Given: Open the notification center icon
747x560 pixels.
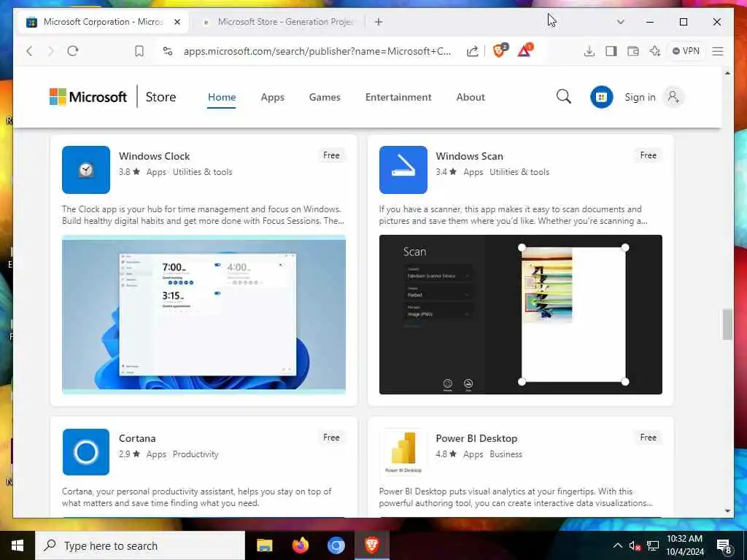Looking at the screenshot, I should [x=724, y=546].
